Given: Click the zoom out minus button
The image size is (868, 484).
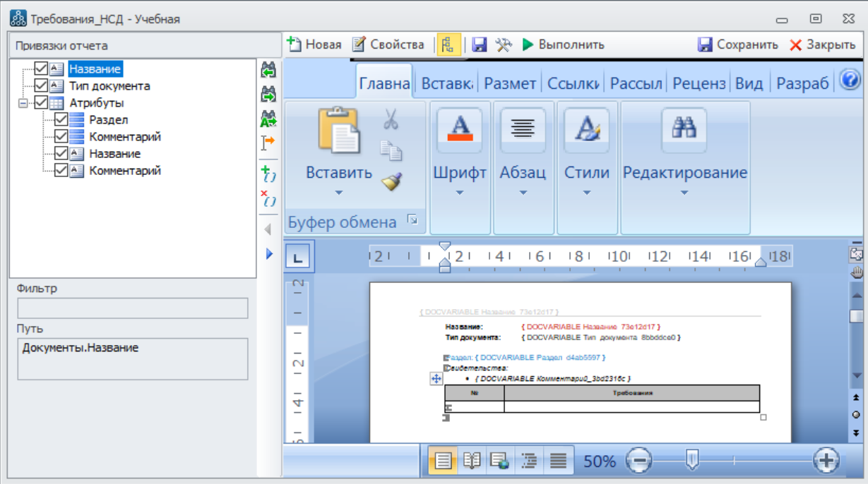Looking at the screenshot, I should tap(639, 461).
